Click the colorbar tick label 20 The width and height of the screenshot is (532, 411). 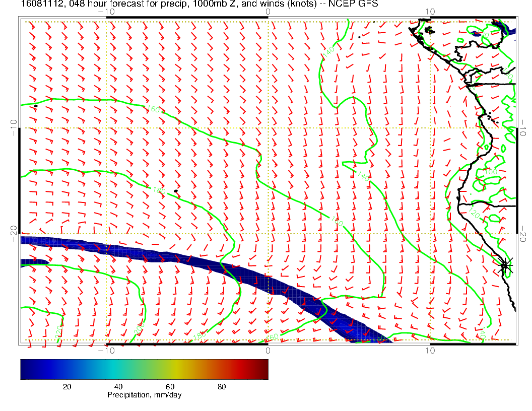pos(66,386)
